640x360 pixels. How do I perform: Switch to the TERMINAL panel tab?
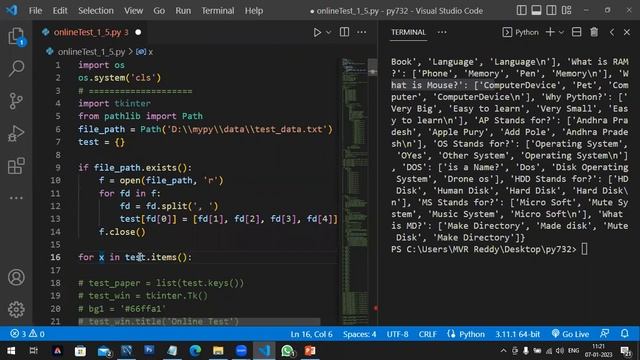point(408,32)
